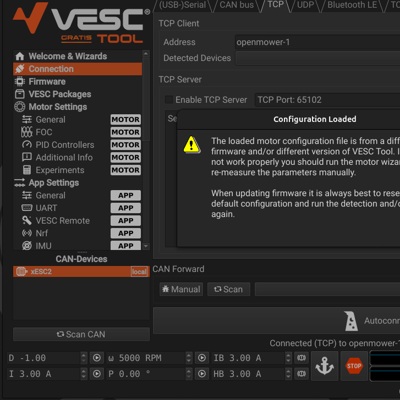Open Additional Info motor page
The height and width of the screenshot is (400, 400).
coord(77,157)
